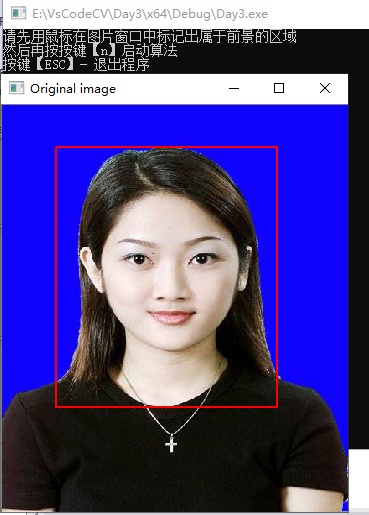This screenshot has width=369, height=515.
Task: Click the right edge of the red selection box
Action: 277,277
